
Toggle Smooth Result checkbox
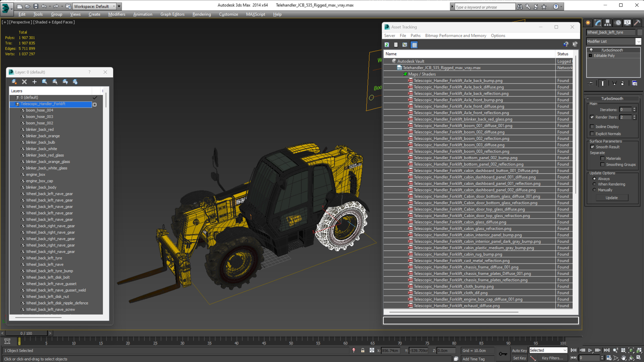point(592,147)
